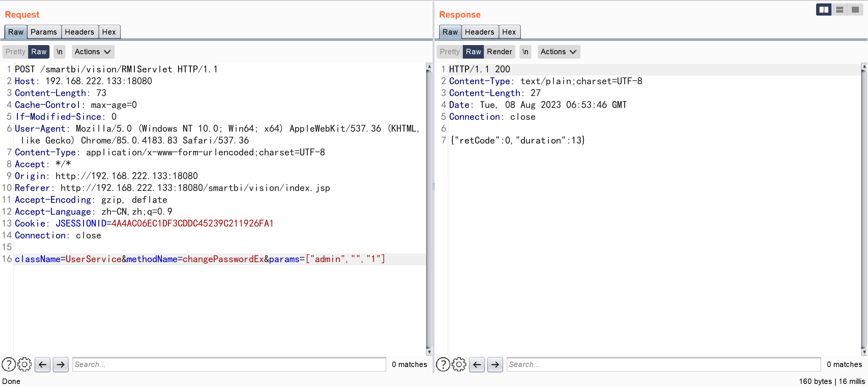
Task: Expand the request Actions dropdown
Action: 93,52
